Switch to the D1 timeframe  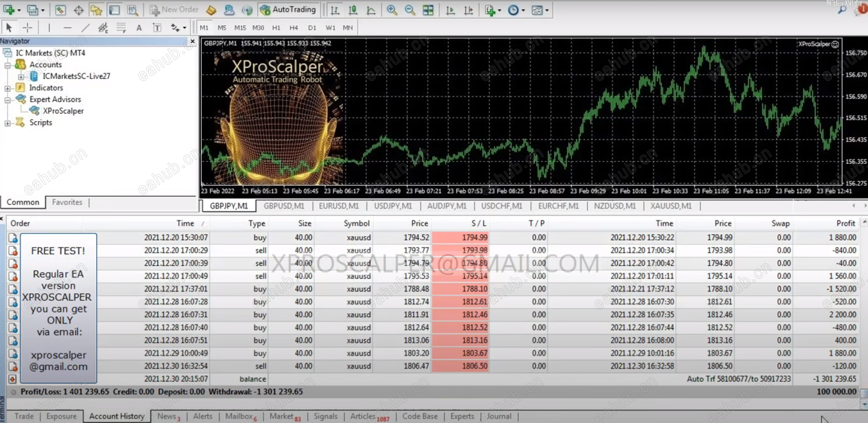312,27
